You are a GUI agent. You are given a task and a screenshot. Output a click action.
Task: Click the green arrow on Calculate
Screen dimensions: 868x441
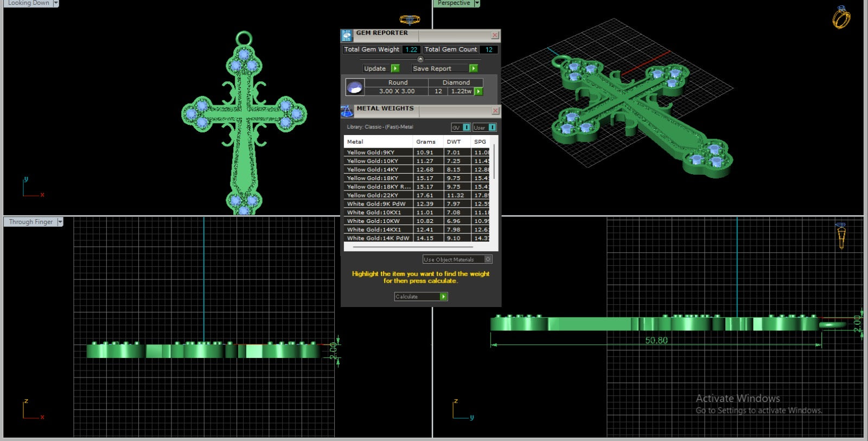tap(444, 297)
